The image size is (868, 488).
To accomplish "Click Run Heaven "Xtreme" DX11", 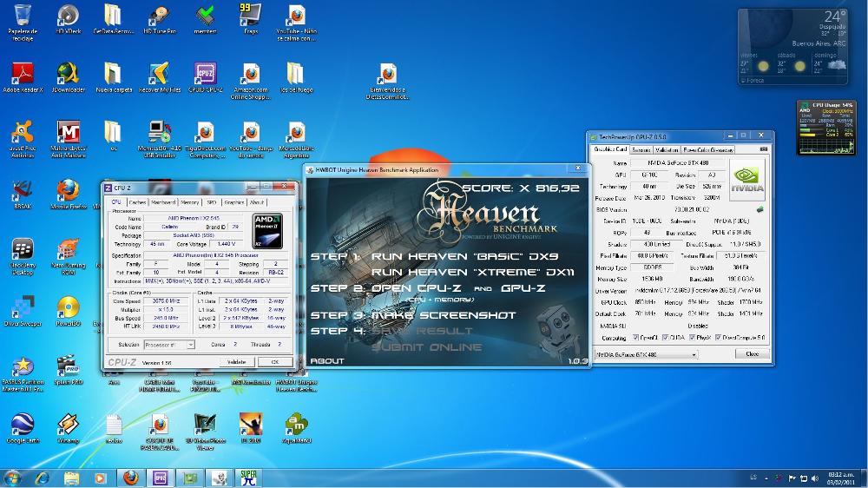I will click(x=473, y=272).
